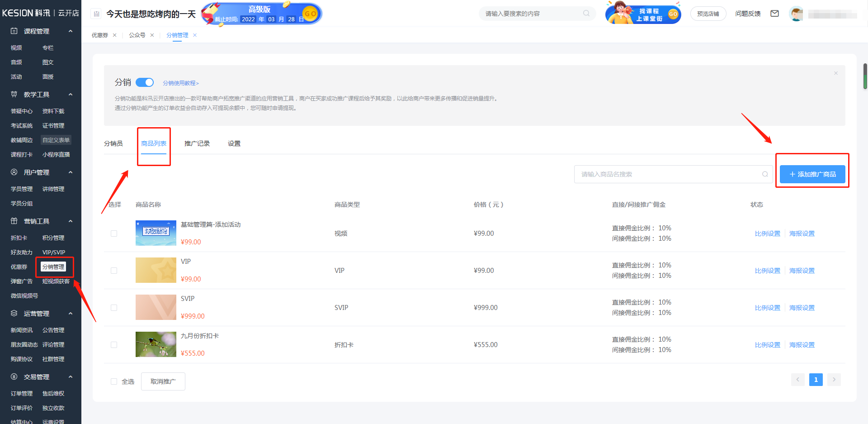The height and width of the screenshot is (424, 868).
Task: Click the sidebar collapse icon beside store name
Action: 96,14
